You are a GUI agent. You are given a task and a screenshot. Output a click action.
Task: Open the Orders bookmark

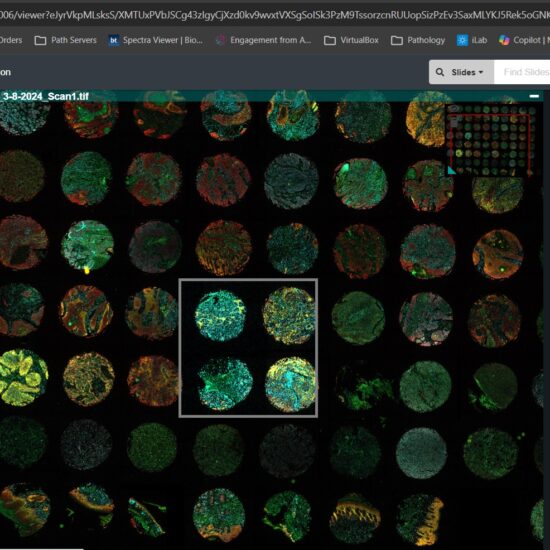point(11,40)
